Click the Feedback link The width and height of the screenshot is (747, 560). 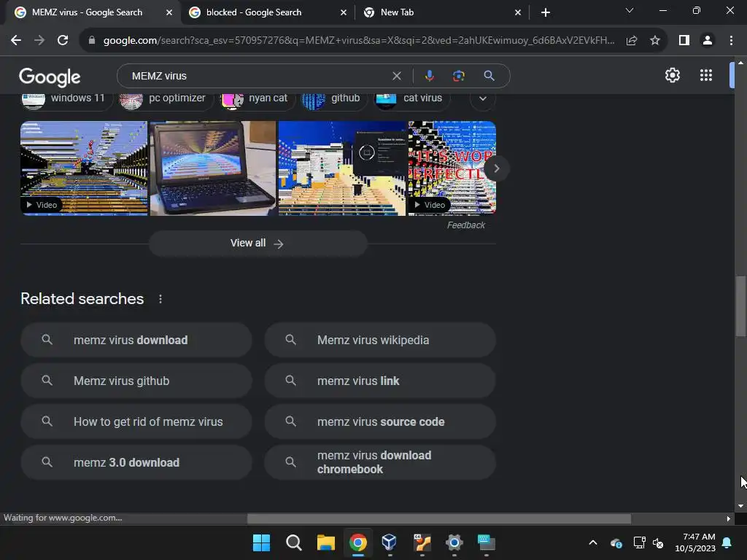coord(465,225)
